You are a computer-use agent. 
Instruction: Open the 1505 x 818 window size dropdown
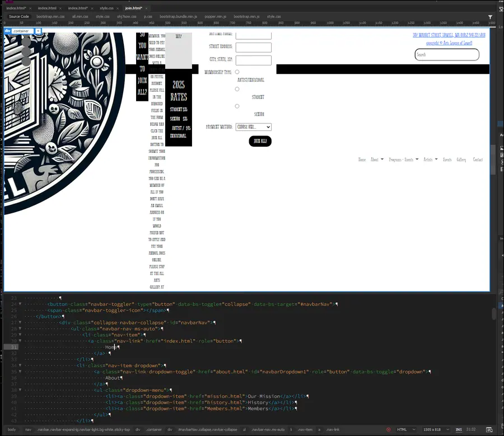(x=436, y=430)
